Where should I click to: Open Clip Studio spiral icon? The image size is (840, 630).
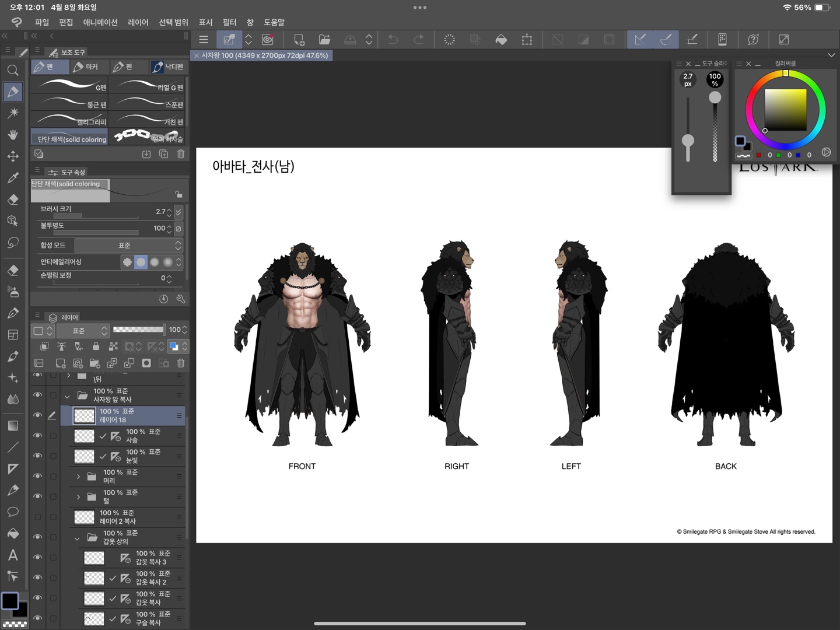point(268,40)
